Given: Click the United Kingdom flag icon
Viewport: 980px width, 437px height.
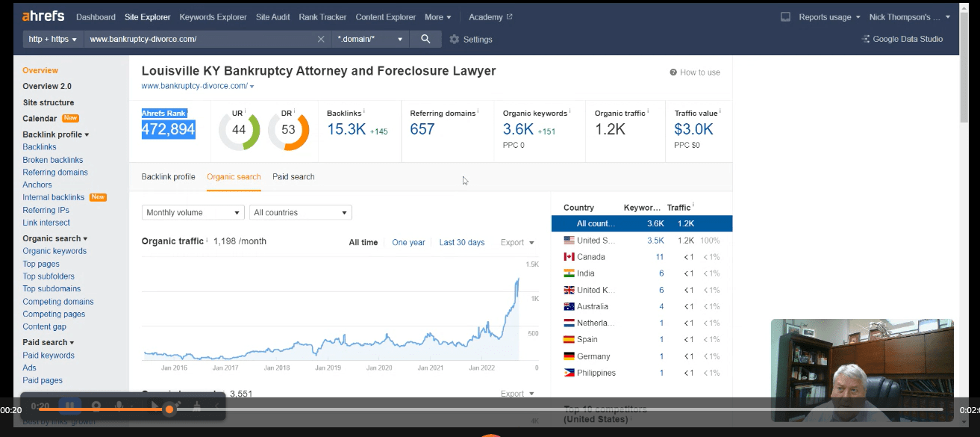Looking at the screenshot, I should pyautogui.click(x=569, y=290).
